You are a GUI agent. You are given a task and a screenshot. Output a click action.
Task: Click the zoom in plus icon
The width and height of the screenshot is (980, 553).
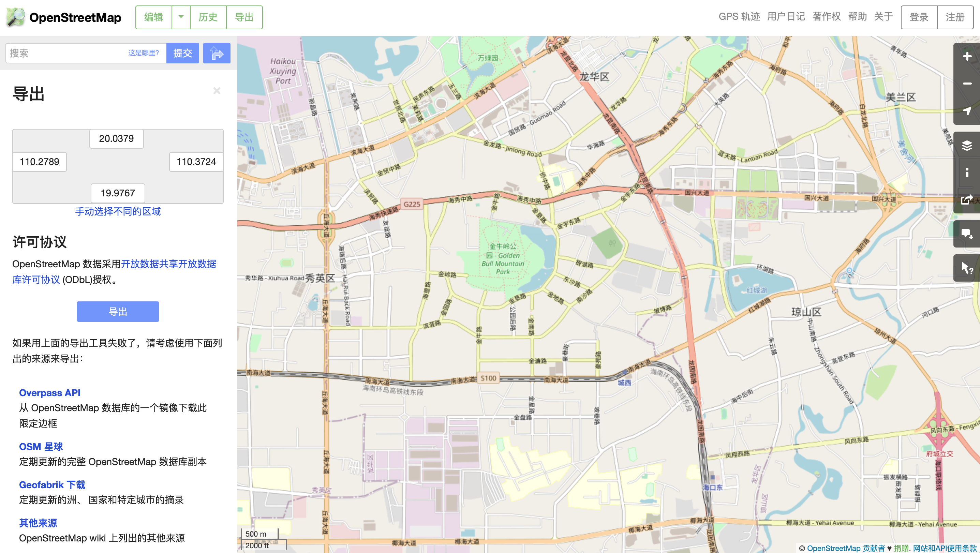click(x=967, y=57)
